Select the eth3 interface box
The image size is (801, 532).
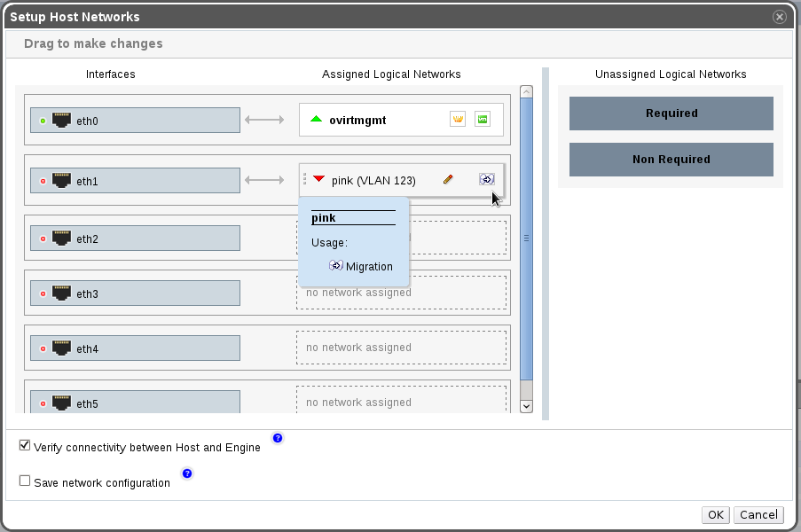[x=135, y=293]
